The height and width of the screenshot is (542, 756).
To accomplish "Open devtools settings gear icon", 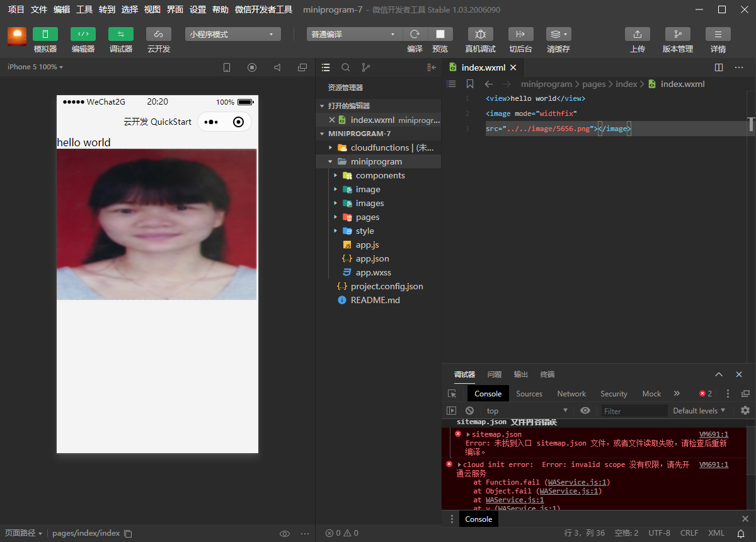I will click(745, 410).
